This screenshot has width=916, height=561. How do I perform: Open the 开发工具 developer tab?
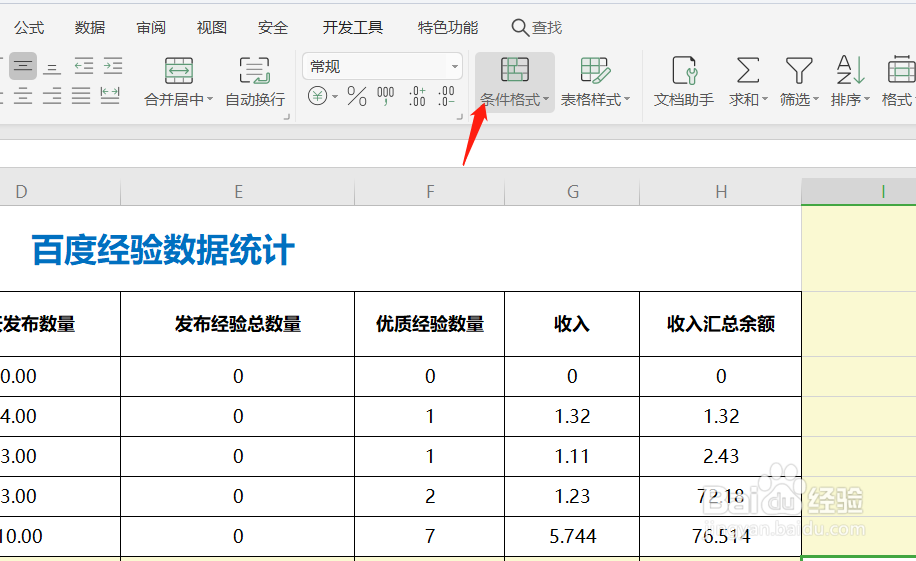click(x=353, y=27)
